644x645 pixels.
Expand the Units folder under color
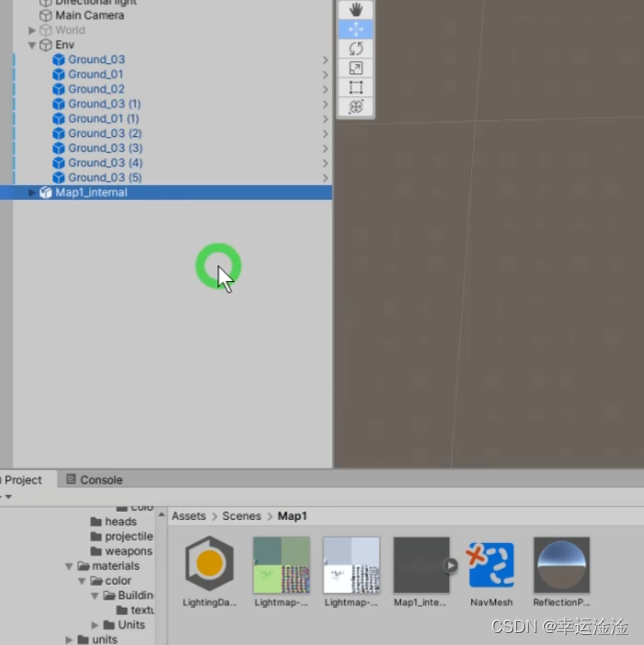95,625
